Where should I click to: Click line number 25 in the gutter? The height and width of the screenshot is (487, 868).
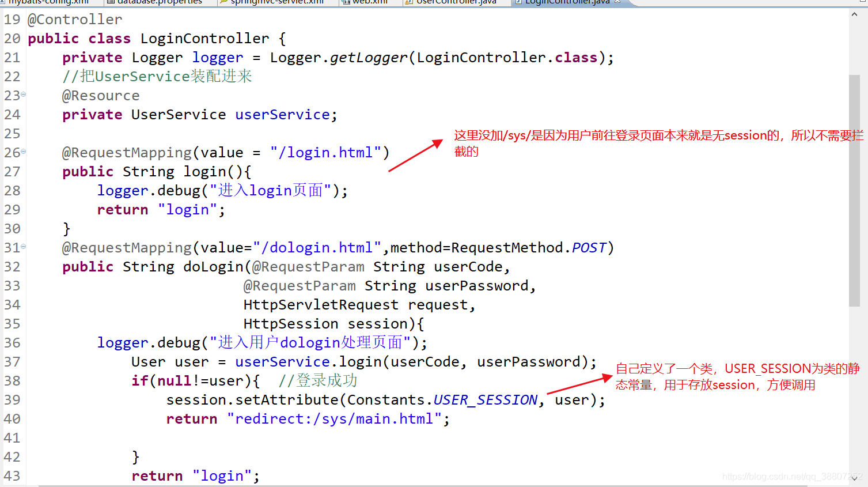coord(12,134)
